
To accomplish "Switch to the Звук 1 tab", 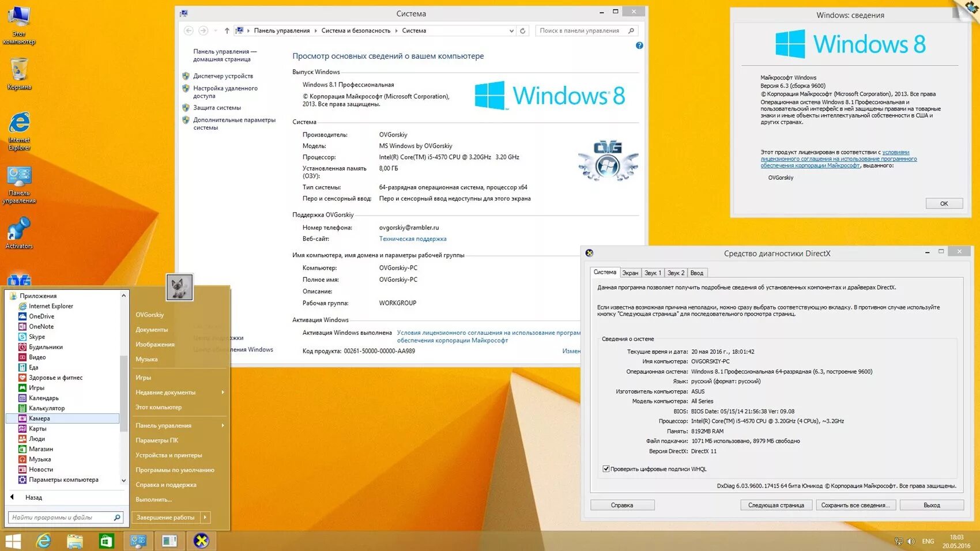I will pyautogui.click(x=653, y=273).
